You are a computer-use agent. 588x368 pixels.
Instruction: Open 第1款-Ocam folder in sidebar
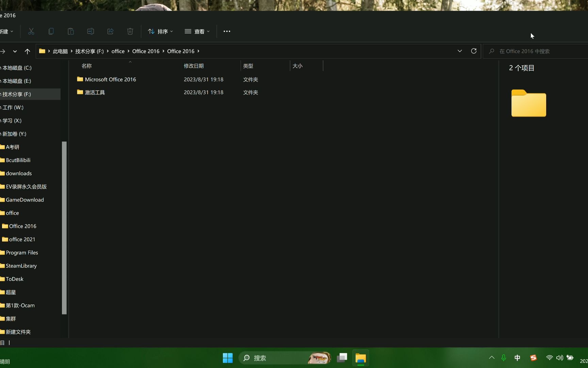[20, 306]
